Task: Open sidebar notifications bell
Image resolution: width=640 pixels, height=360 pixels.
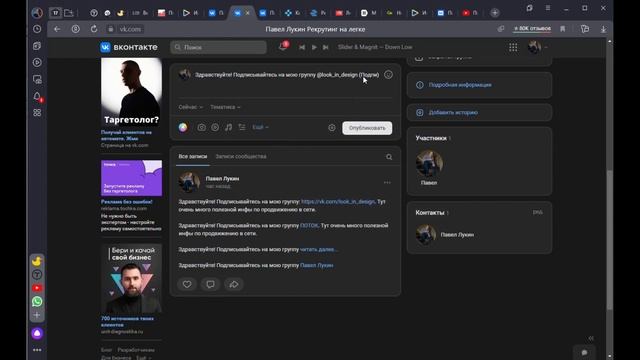Action: pyautogui.click(x=37, y=96)
